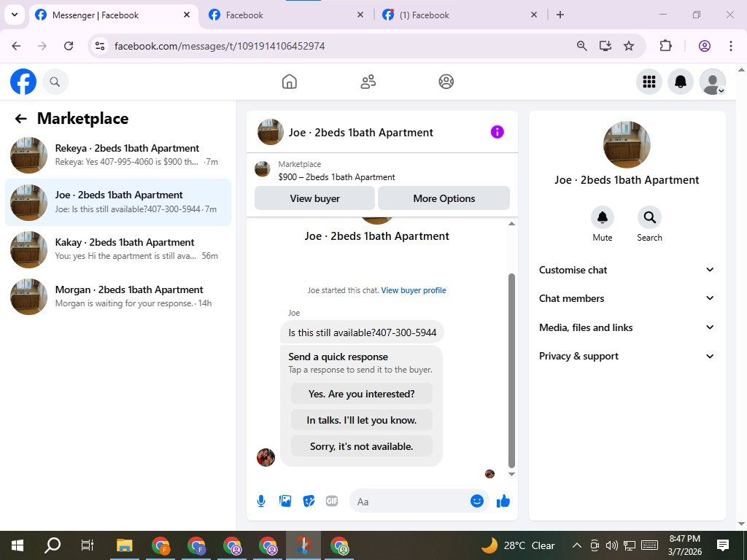Viewport: 747px width, 560px height.
Task: Open Kakay's apartment conversation
Action: pos(118,249)
